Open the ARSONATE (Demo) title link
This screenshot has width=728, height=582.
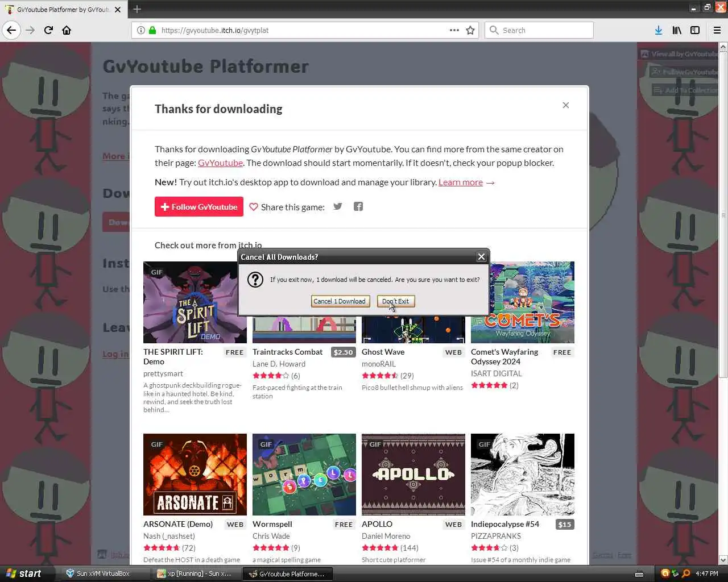pyautogui.click(x=178, y=524)
